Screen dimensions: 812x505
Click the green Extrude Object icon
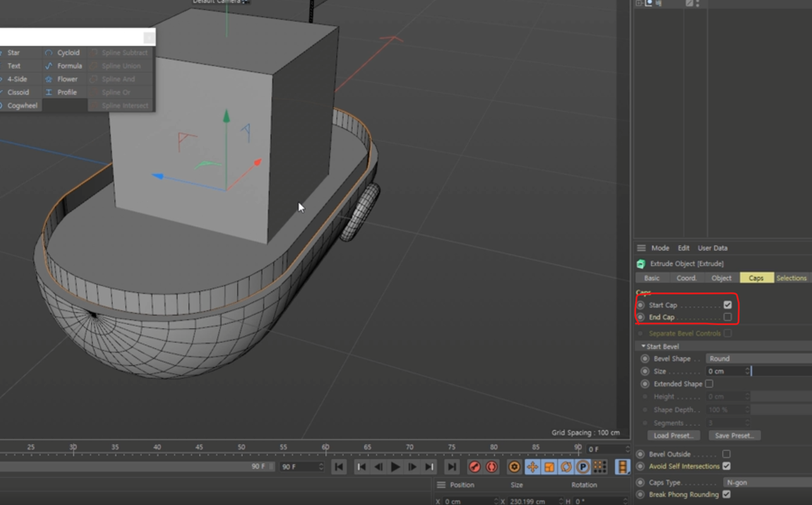click(x=641, y=264)
